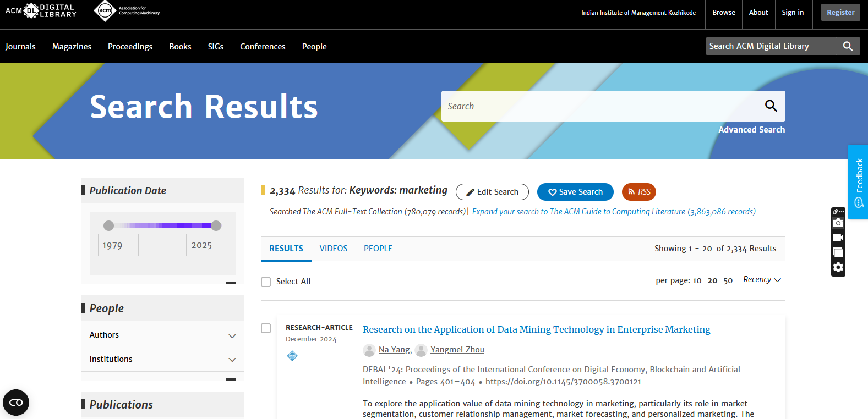
Task: Click the video record icon in side widget
Action: pyautogui.click(x=838, y=238)
